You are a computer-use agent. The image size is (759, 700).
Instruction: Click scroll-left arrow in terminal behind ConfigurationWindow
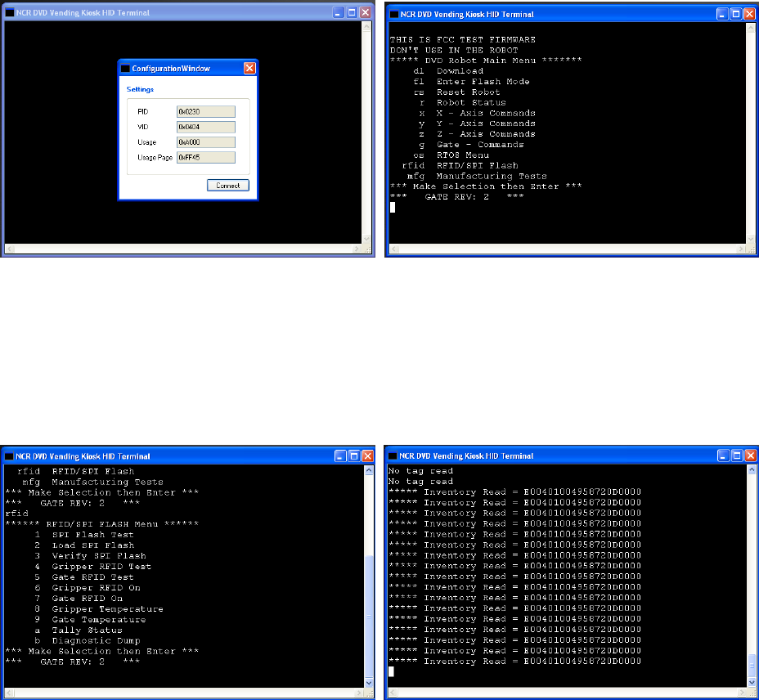(10, 249)
